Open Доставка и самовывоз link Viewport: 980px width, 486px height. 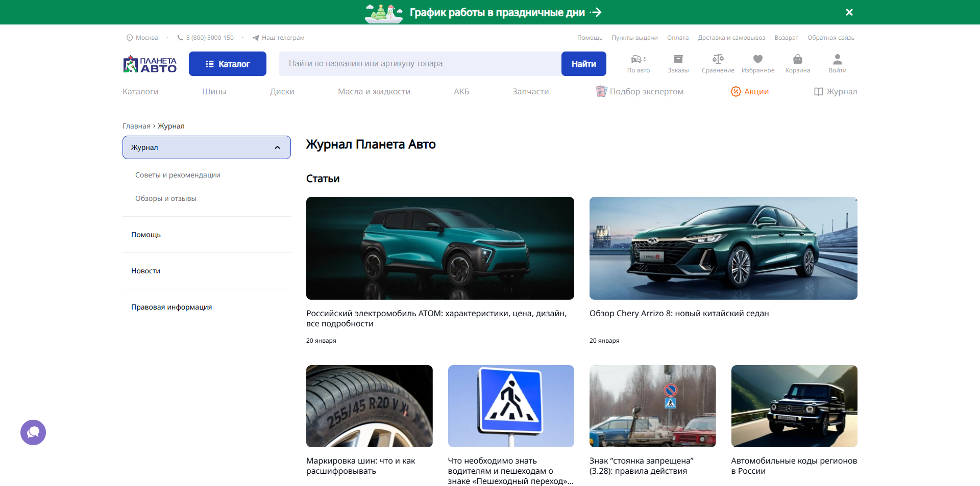pyautogui.click(x=731, y=37)
